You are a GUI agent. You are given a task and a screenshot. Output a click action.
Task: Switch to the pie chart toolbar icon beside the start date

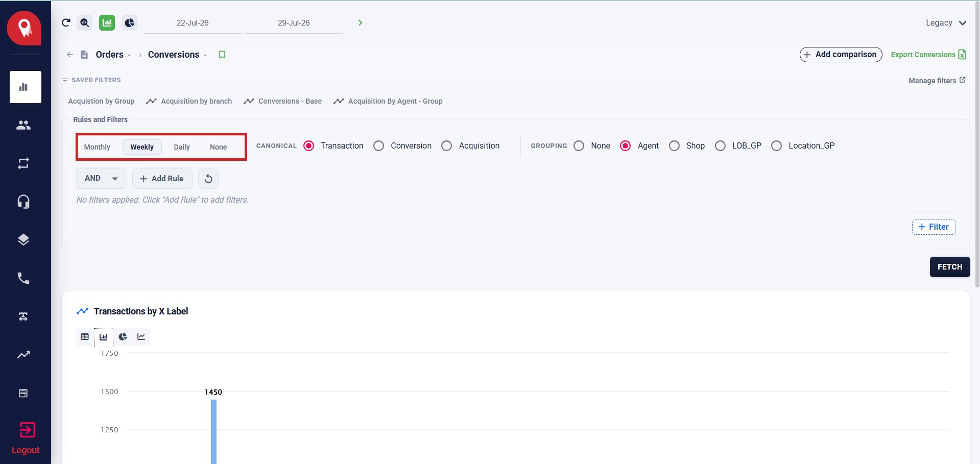130,22
